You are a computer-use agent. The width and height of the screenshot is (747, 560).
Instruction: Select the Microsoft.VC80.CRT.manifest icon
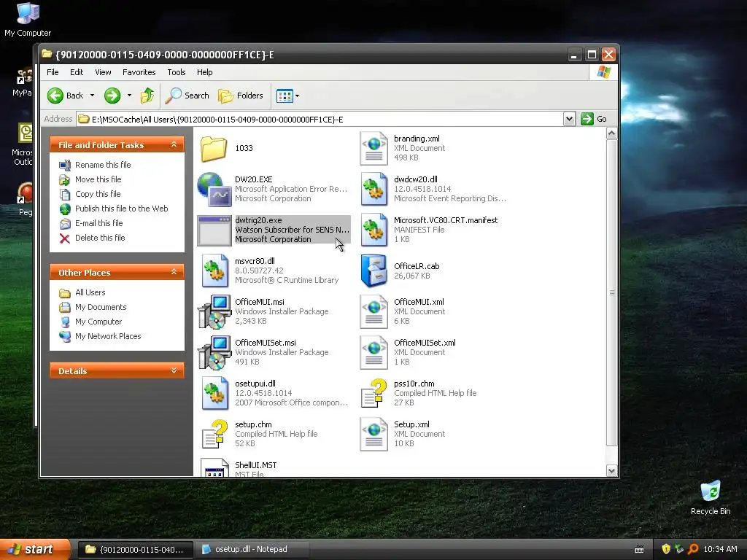click(x=373, y=230)
